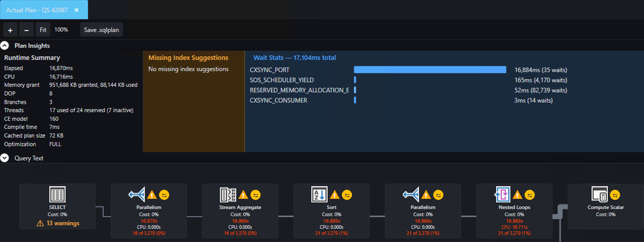The width and height of the screenshot is (644, 242).
Task: Select the Sort operator icon
Action: point(319,195)
